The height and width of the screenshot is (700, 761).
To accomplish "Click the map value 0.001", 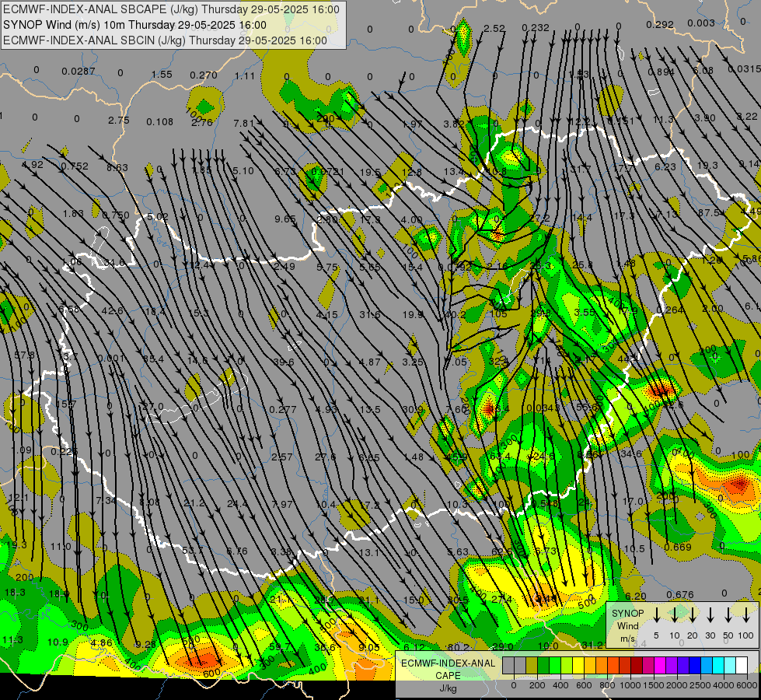I will click(110, 359).
